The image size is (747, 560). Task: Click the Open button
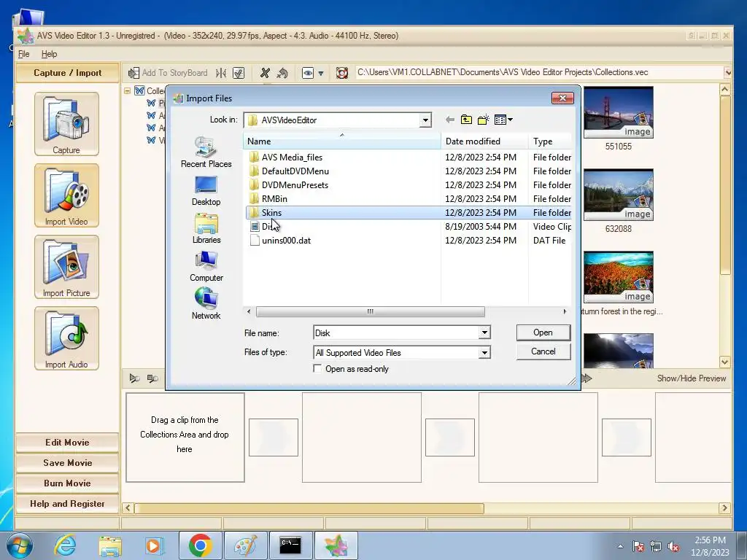pyautogui.click(x=543, y=332)
